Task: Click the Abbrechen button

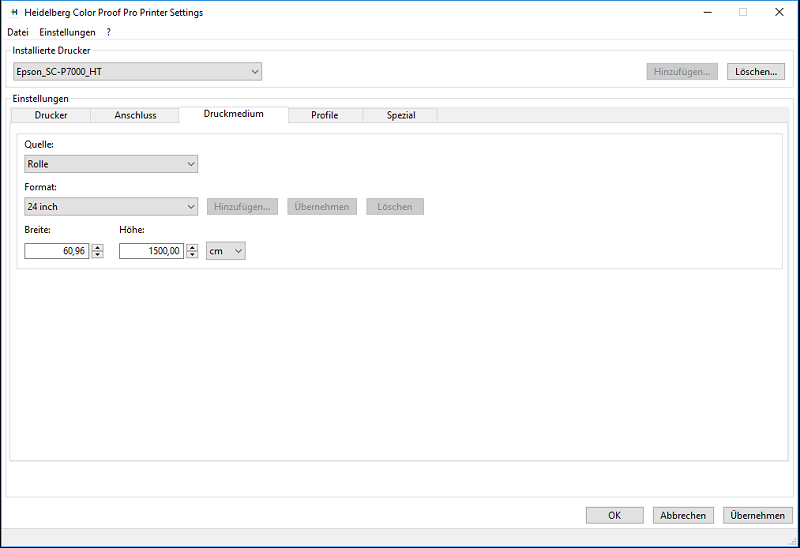Action: pos(683,515)
